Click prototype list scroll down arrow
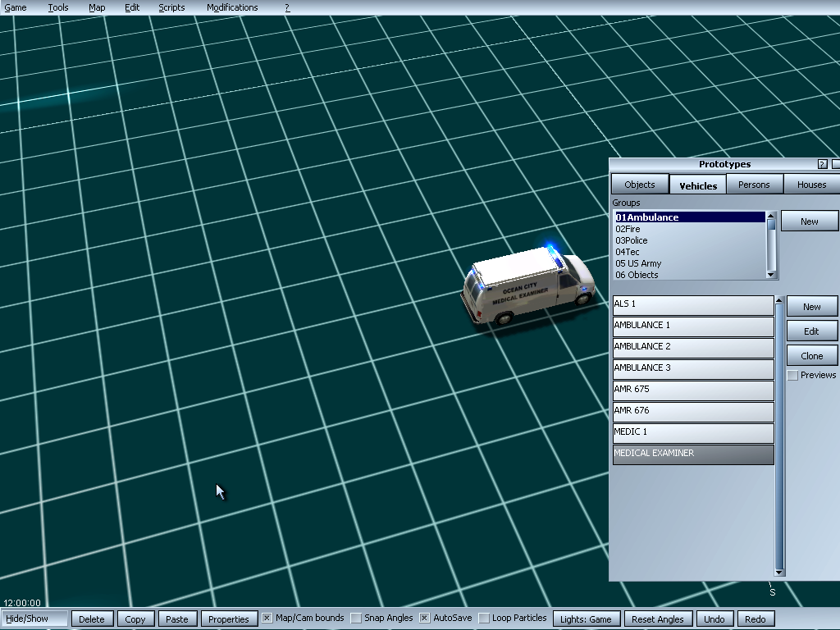Image resolution: width=840 pixels, height=630 pixels. [x=779, y=573]
